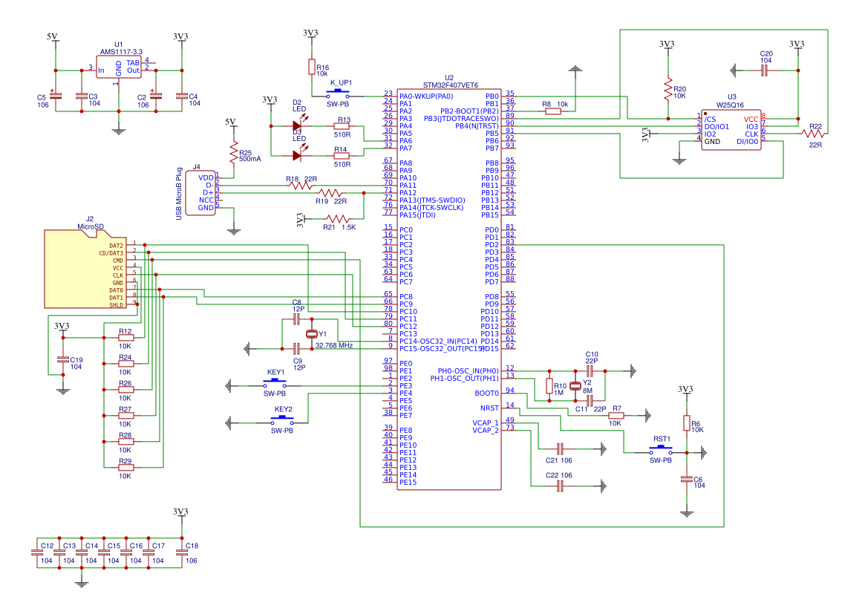This screenshot has height=614, width=868.
Task: Click capacitor C10 22P
Action: (590, 371)
